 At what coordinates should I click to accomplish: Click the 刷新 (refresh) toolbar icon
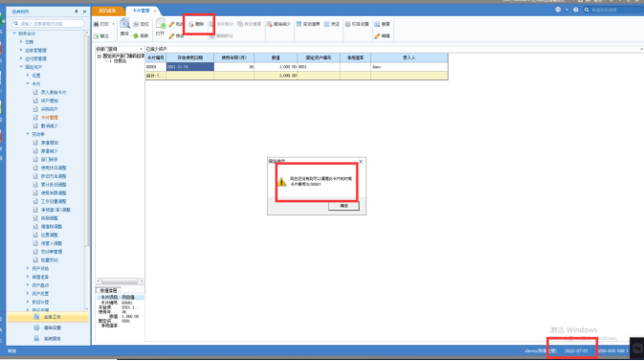coord(136,35)
